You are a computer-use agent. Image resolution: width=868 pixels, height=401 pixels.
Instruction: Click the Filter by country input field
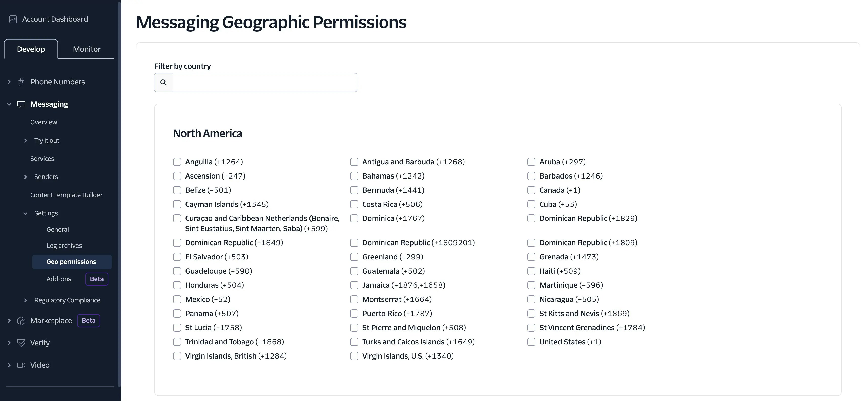click(264, 82)
